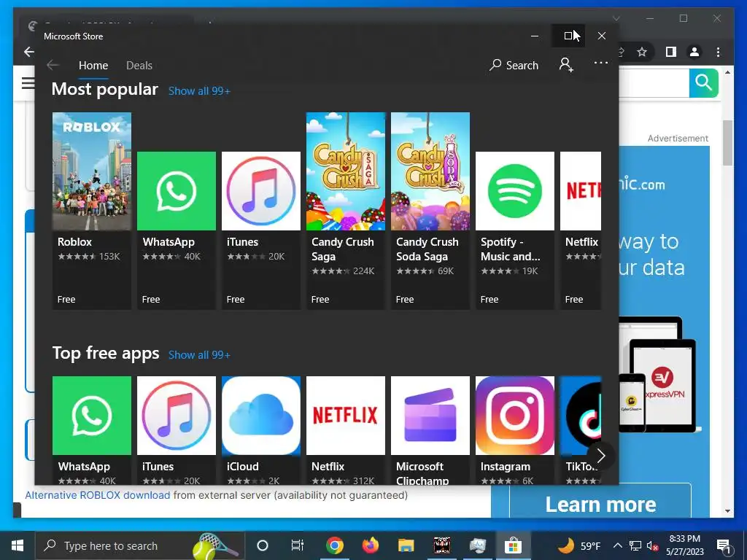Open the Chrome profile avatar
747x560 pixels.
point(694,52)
